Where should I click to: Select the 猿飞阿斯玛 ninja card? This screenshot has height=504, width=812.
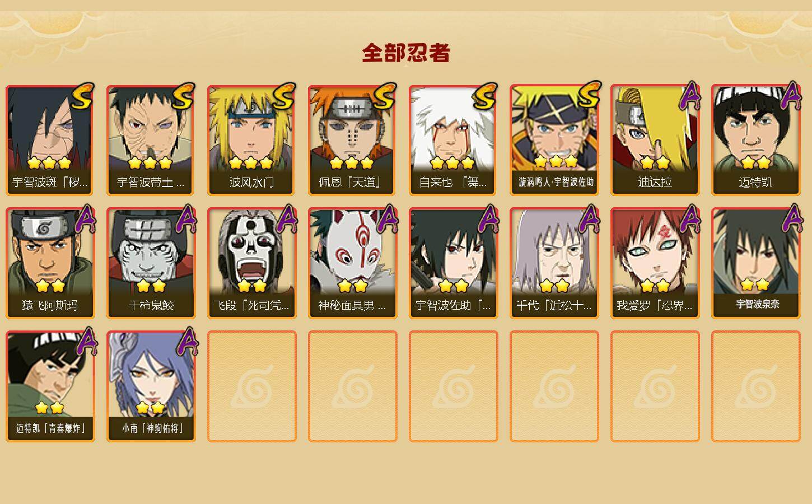(x=50, y=263)
